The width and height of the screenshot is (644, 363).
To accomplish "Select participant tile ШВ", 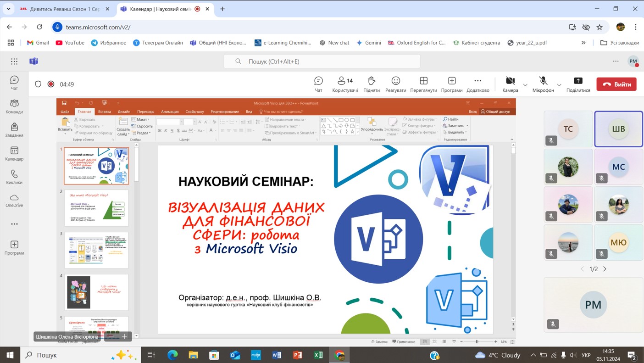I will coord(619,129).
